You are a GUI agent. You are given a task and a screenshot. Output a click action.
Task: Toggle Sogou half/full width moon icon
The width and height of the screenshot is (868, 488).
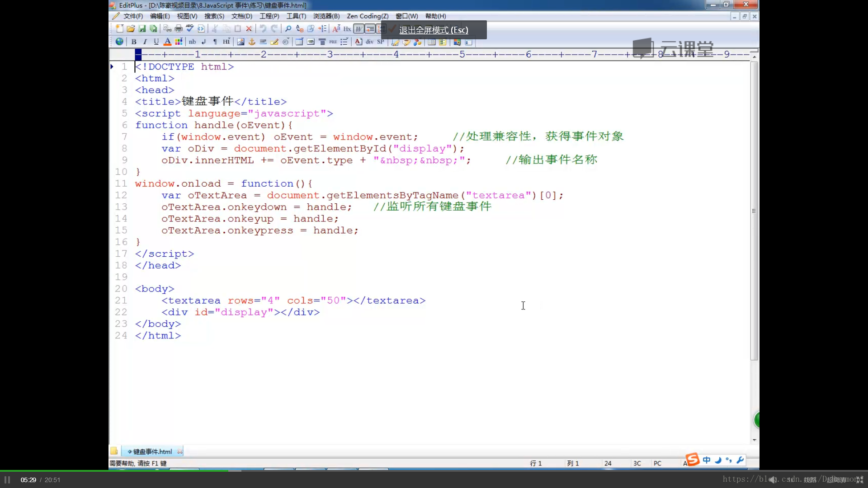pyautogui.click(x=718, y=460)
